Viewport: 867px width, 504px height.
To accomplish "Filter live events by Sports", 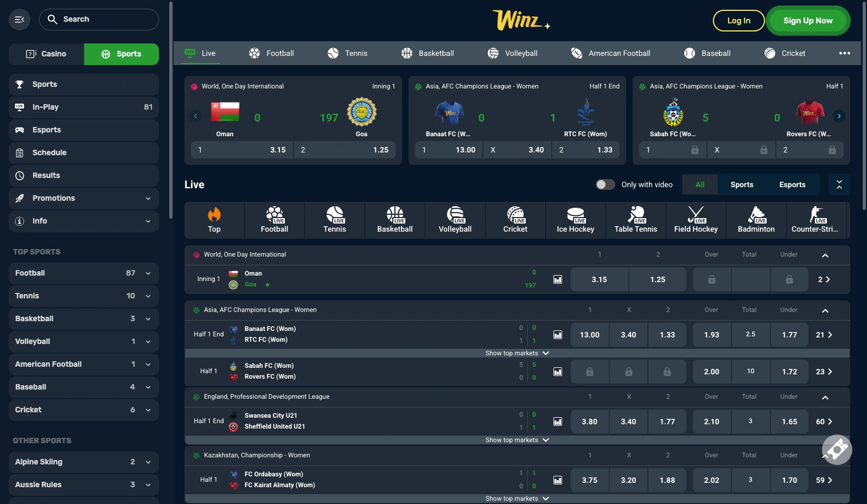I will [x=742, y=184].
